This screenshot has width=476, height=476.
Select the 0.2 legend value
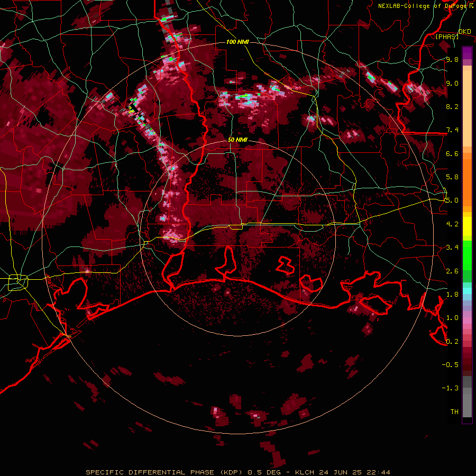(x=452, y=342)
